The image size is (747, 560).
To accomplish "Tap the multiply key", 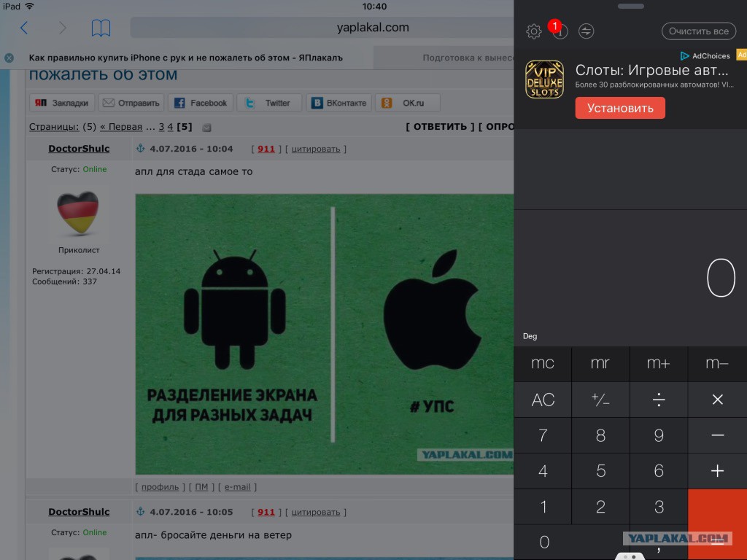I will click(x=718, y=400).
